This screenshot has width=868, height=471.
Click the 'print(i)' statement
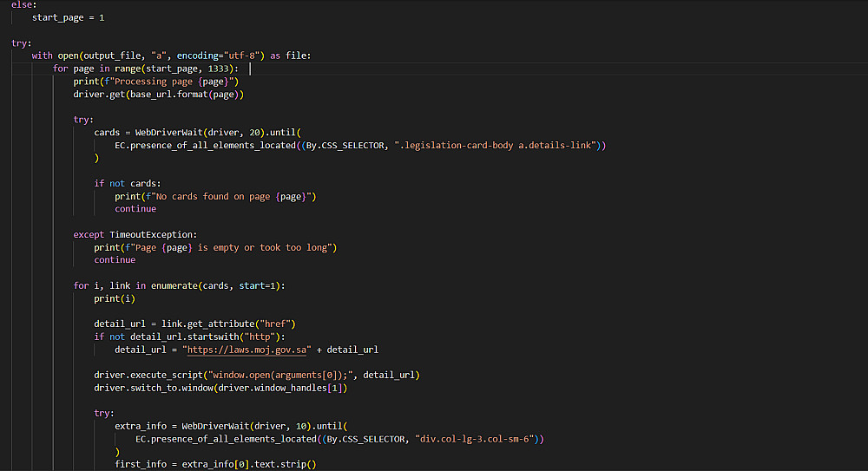[115, 298]
